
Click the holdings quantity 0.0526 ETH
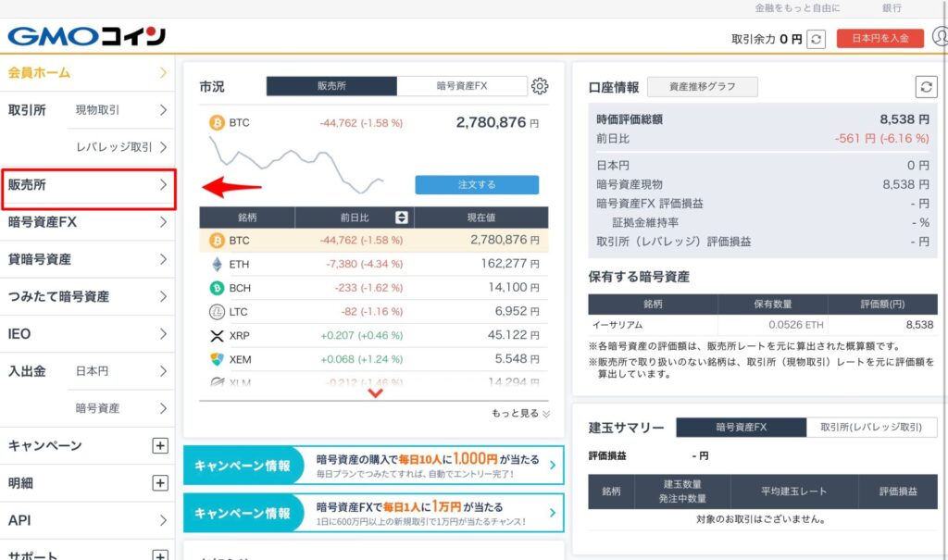(795, 326)
